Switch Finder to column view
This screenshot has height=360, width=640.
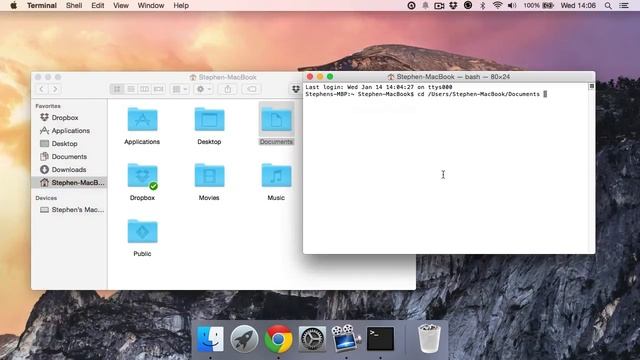click(x=144, y=89)
